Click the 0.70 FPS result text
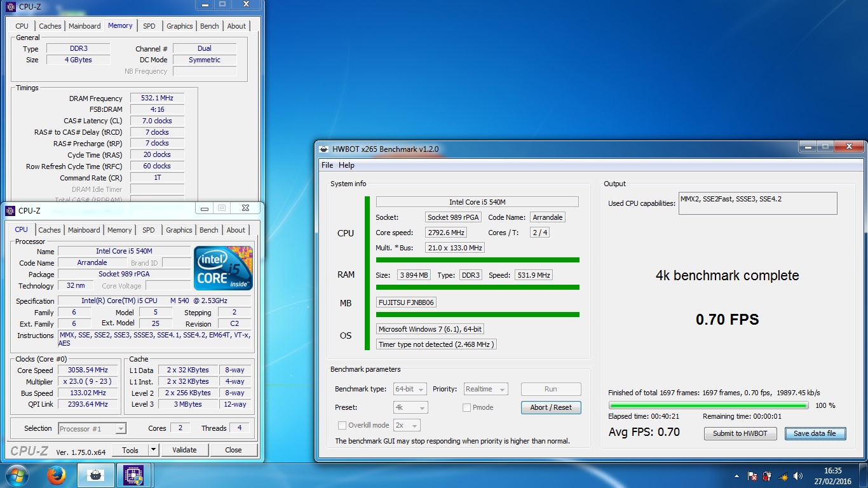The height and width of the screenshot is (488, 868). tap(728, 319)
